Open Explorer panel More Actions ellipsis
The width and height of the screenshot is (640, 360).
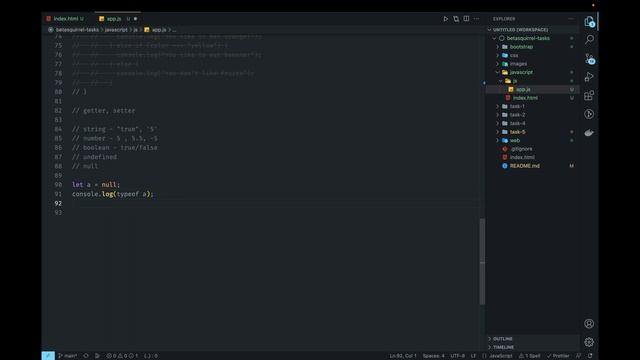click(x=571, y=19)
